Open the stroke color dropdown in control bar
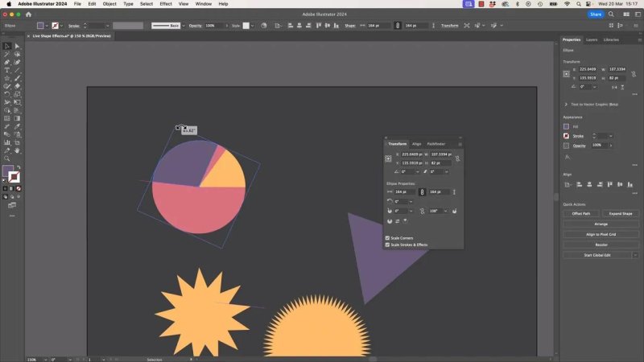 [x=62, y=26]
